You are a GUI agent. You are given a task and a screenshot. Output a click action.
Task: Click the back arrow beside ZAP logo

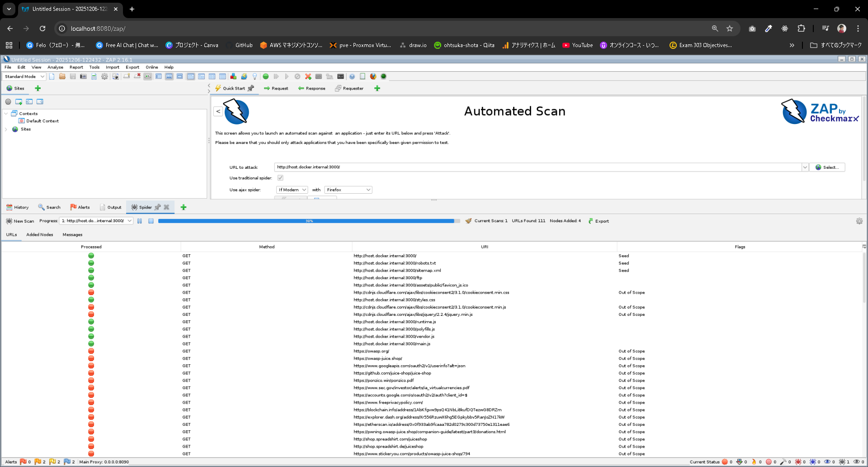pos(218,111)
